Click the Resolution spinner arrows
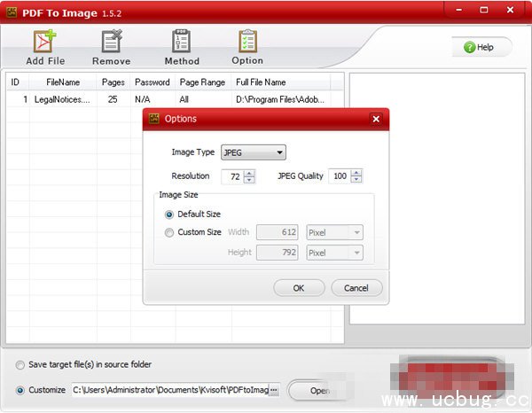The image size is (532, 413). (x=249, y=176)
